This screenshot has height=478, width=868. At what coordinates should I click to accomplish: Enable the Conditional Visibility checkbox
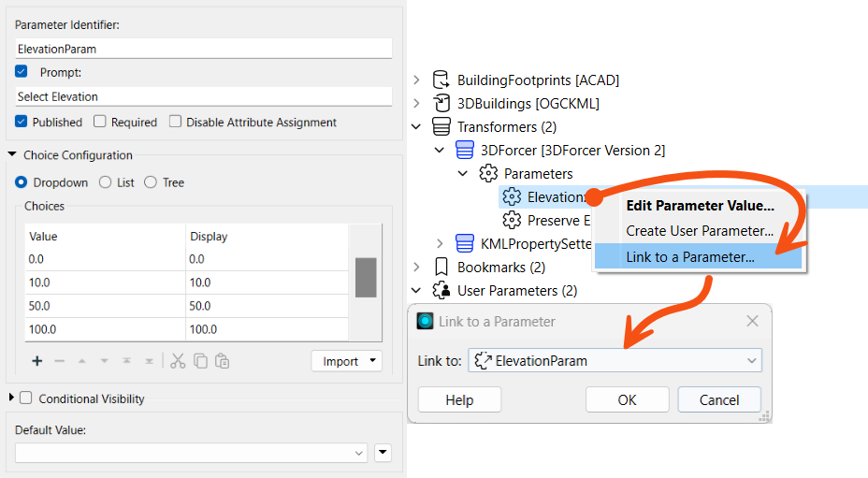point(25,398)
